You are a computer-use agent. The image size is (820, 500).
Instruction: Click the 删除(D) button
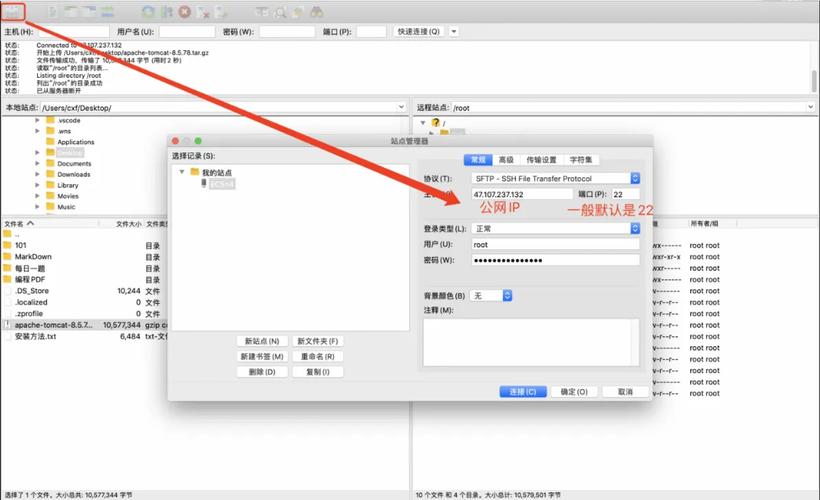tap(262, 372)
